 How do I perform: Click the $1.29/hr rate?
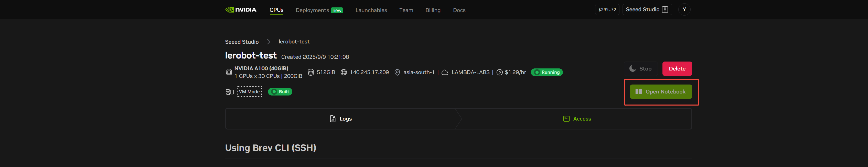(x=515, y=72)
